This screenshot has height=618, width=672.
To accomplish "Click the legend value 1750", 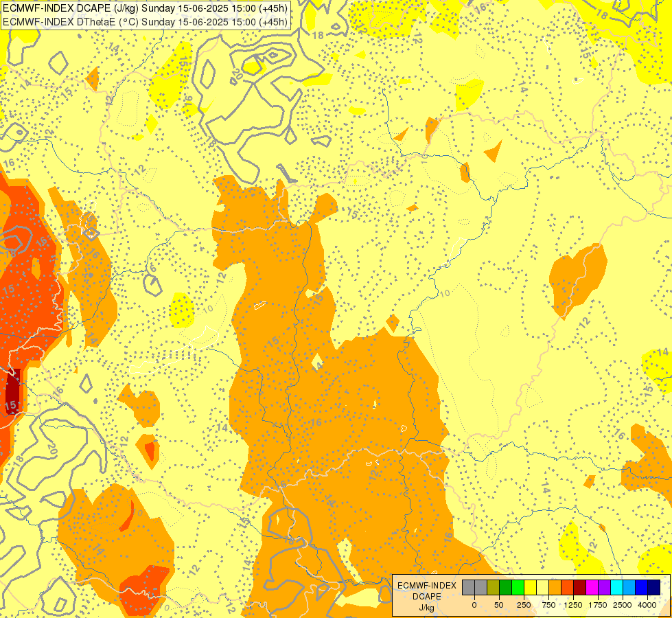I will [x=598, y=605].
